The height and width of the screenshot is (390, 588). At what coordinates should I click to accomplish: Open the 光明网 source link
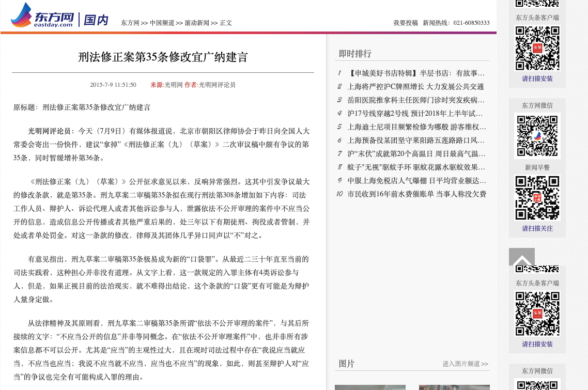click(x=173, y=85)
